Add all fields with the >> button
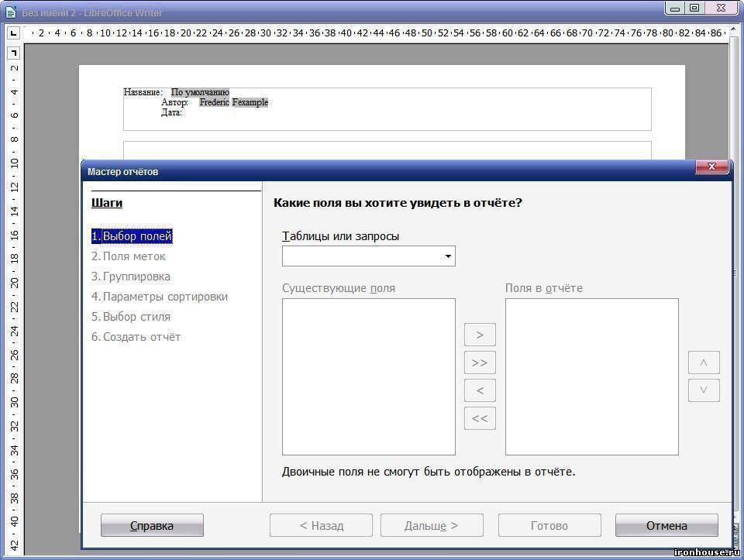 tap(479, 362)
